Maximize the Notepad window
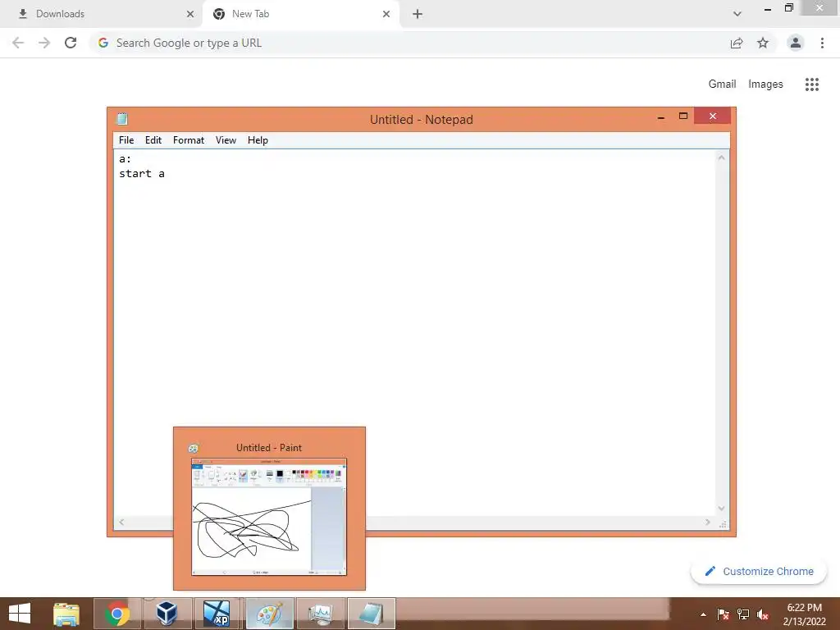The image size is (840, 630). point(683,116)
